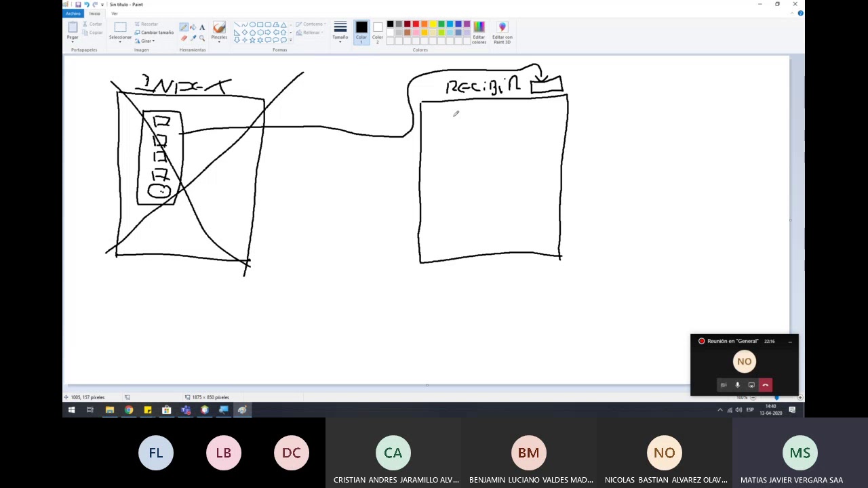Choose the right arrow shape in Formas

(x=268, y=33)
